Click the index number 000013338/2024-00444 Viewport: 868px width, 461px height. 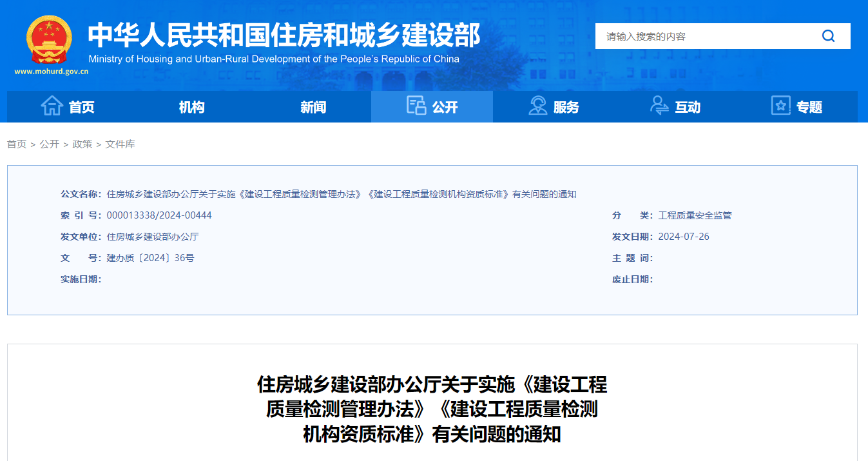(159, 215)
